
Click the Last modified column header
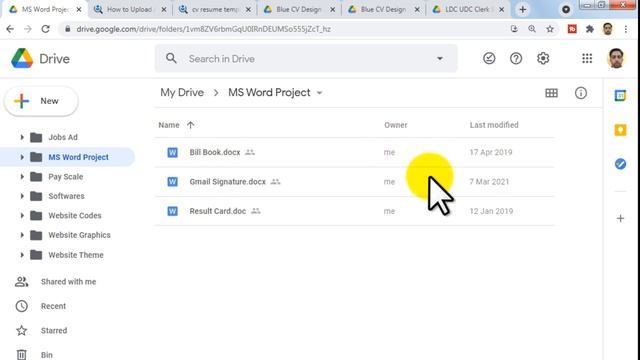tap(494, 125)
